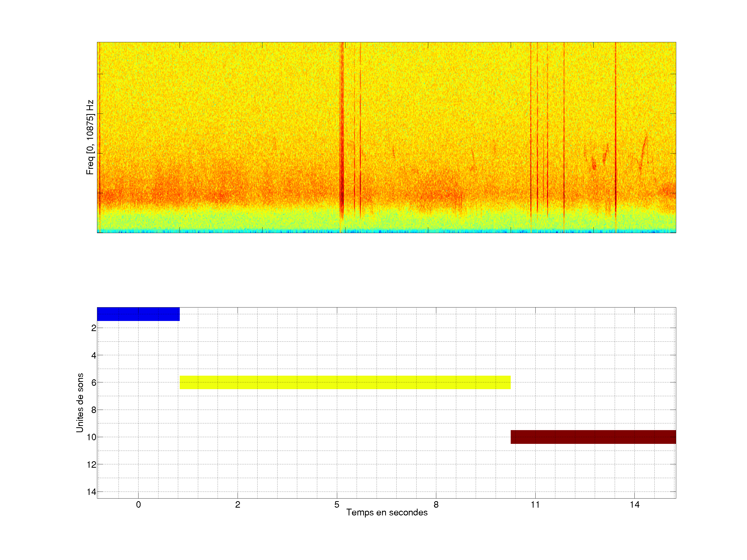Click the y-axis tick label 4
Image resolution: width=747 pixels, height=560 pixels.
tap(94, 355)
